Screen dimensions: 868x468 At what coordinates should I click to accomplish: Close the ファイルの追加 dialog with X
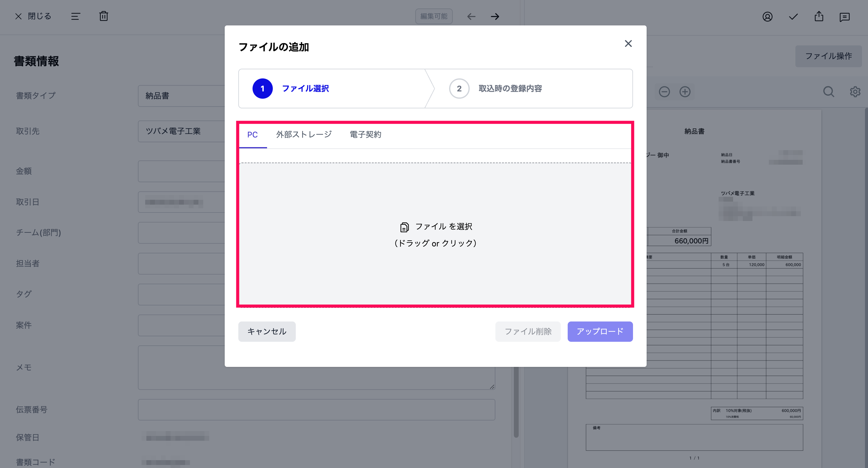628,44
